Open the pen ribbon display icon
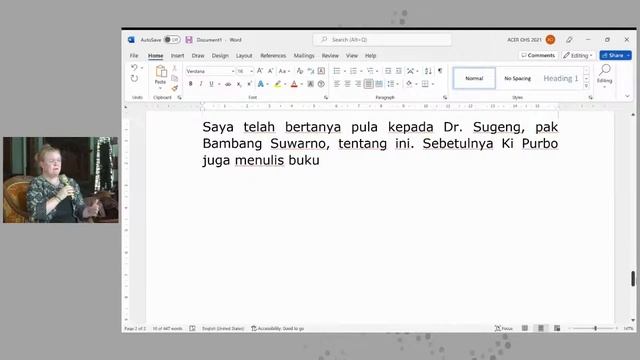The image size is (640, 360). point(569,40)
